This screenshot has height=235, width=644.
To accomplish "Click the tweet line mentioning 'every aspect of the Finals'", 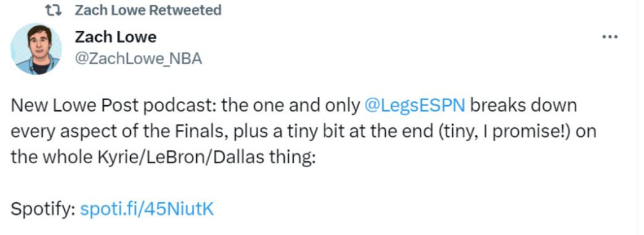I will pyautogui.click(x=303, y=132).
